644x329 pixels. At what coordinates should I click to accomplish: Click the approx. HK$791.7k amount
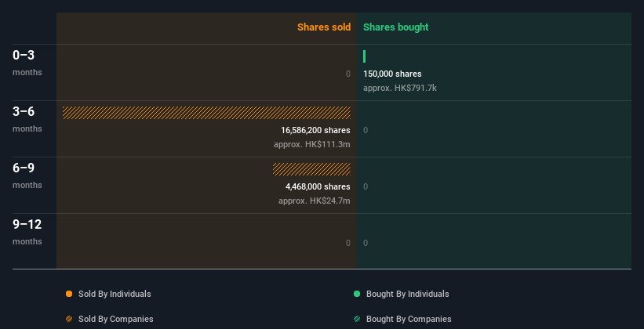(400, 88)
